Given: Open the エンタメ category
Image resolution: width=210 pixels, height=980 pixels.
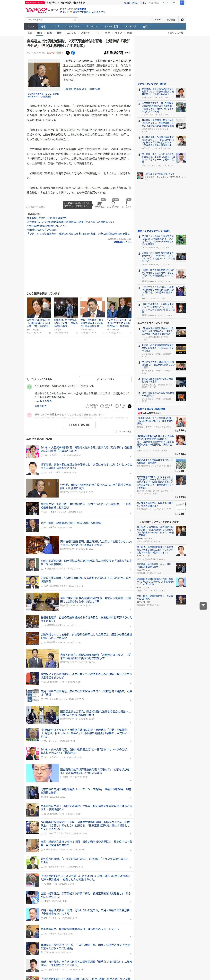Looking at the screenshot, I should point(71,33).
